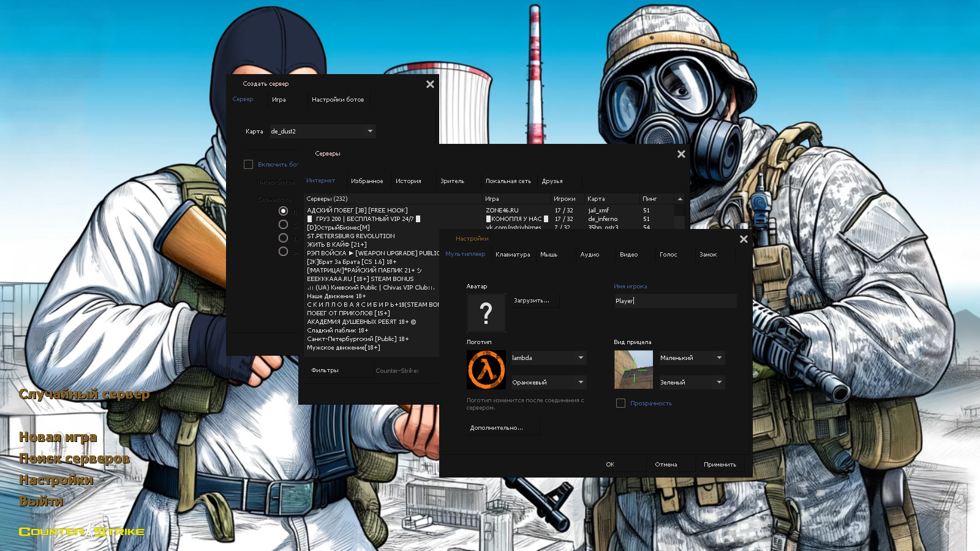Image resolution: width=980 pixels, height=551 pixels.
Task: Open the lambda logo dropdown
Action: point(549,358)
